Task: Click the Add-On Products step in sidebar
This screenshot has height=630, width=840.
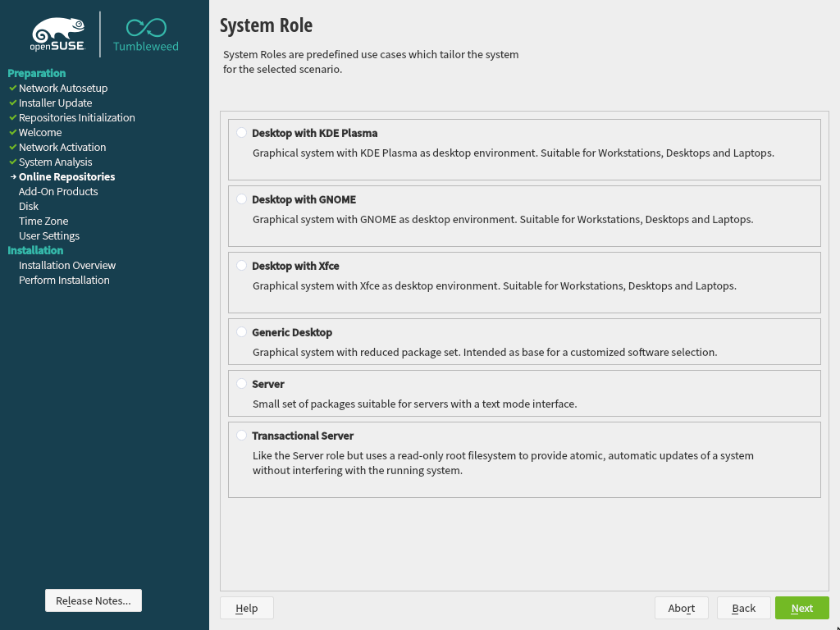Action: (x=58, y=191)
